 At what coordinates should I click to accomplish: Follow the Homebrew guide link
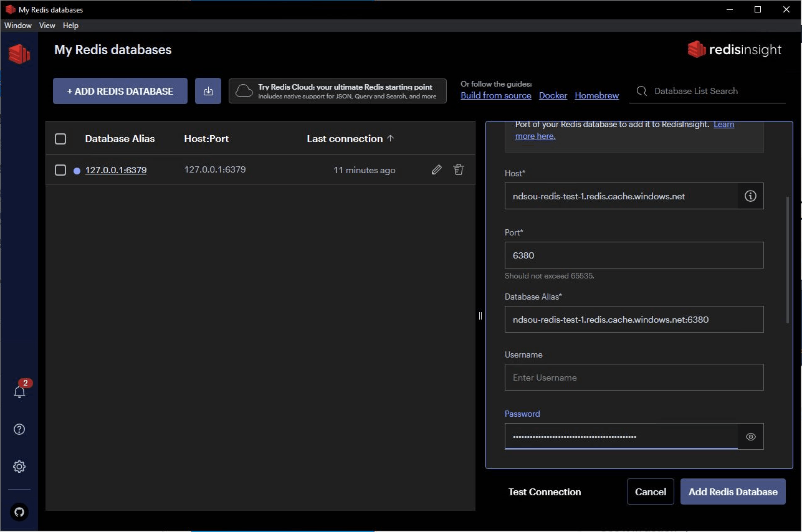(597, 95)
